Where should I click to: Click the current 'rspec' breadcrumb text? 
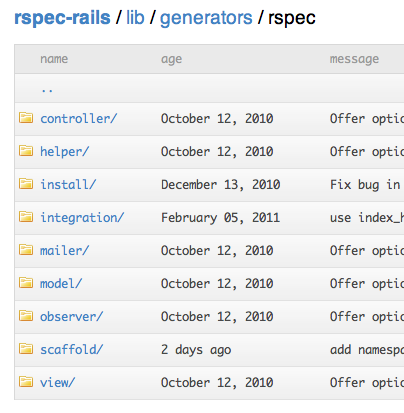292,18
